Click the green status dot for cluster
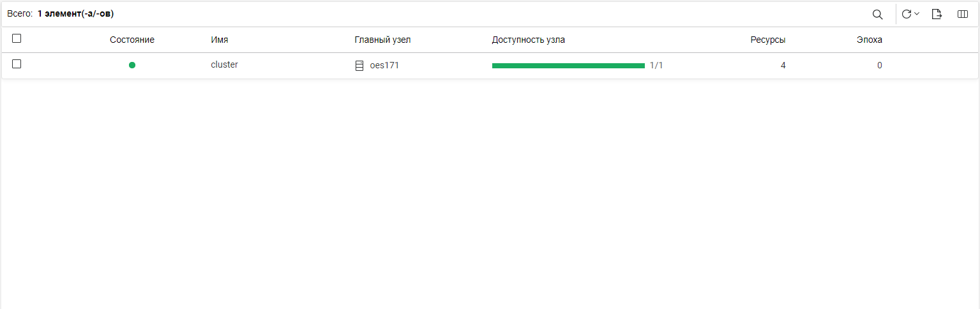980x309 pixels. tap(132, 65)
